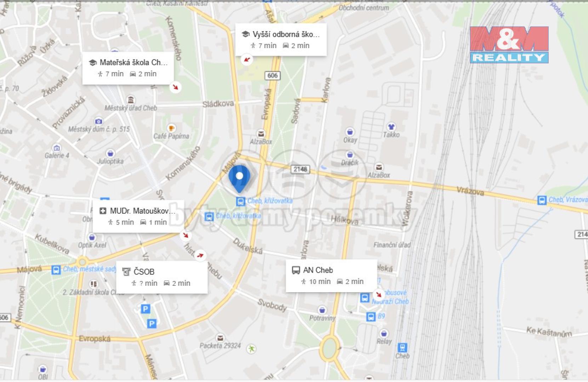588x382 pixels.
Task: Click the Cheb, městské sady bus stop icon
Action: click(x=56, y=270)
